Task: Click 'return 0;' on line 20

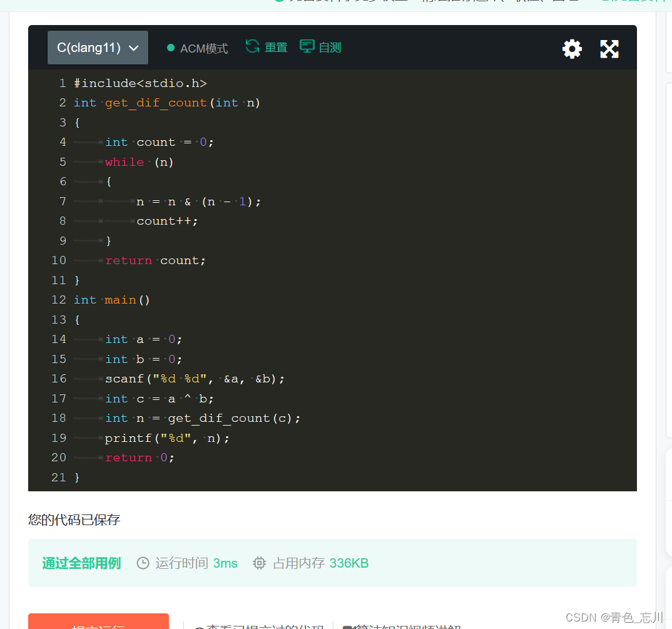Action: pos(140,458)
